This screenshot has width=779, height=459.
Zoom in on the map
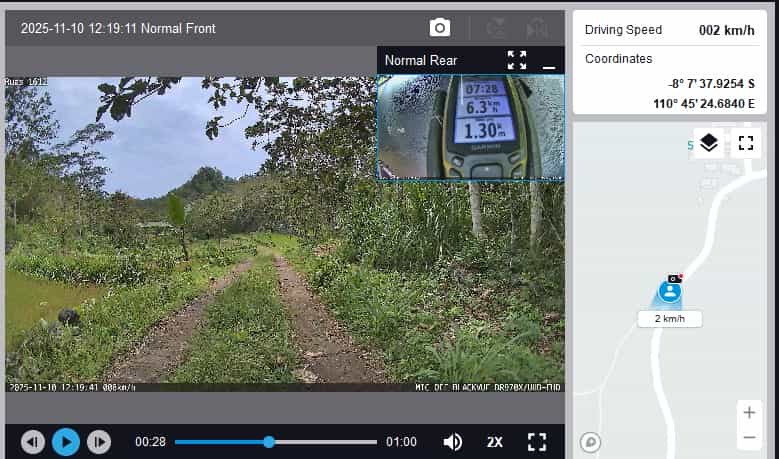(x=749, y=413)
